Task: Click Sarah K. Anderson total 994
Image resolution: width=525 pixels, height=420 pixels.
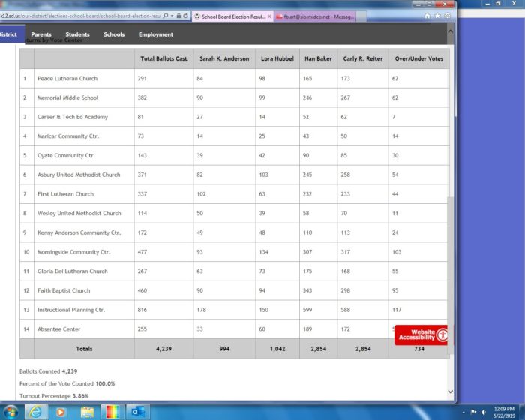Action: pos(224,349)
